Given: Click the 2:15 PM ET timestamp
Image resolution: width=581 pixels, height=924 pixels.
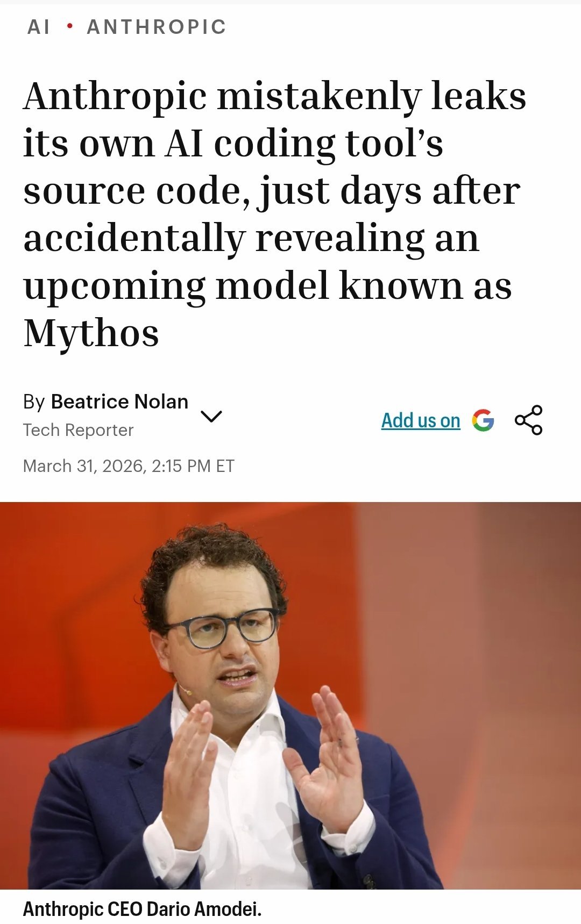Looking at the screenshot, I should pos(193,465).
